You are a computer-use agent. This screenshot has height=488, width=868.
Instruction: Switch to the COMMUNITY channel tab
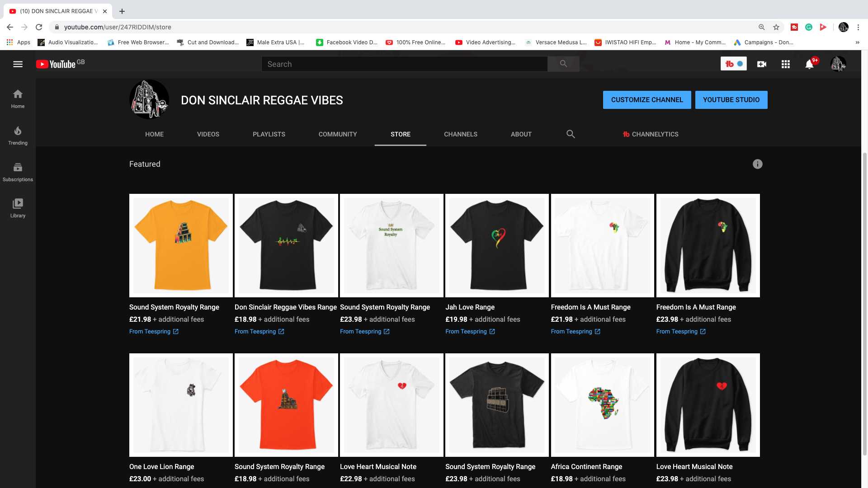338,134
